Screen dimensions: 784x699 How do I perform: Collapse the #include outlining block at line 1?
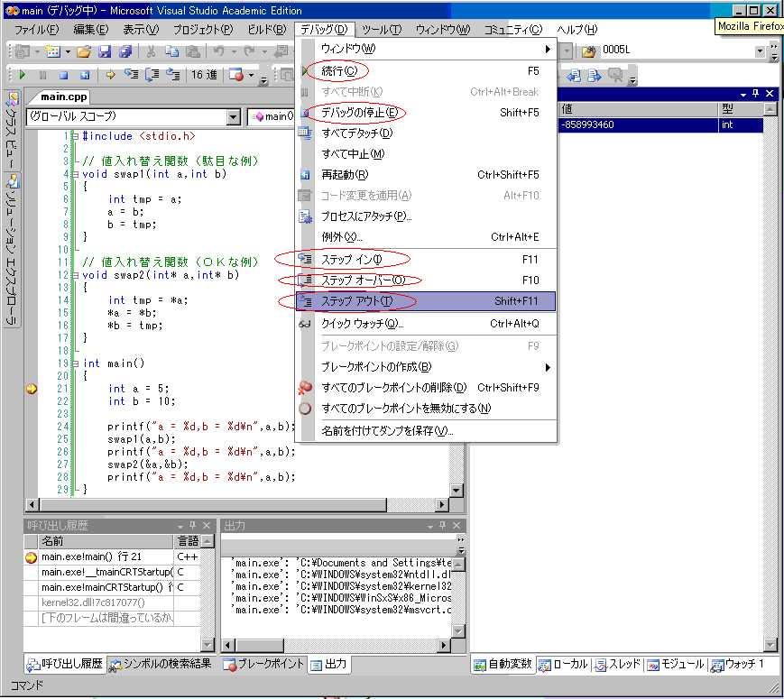76,136
